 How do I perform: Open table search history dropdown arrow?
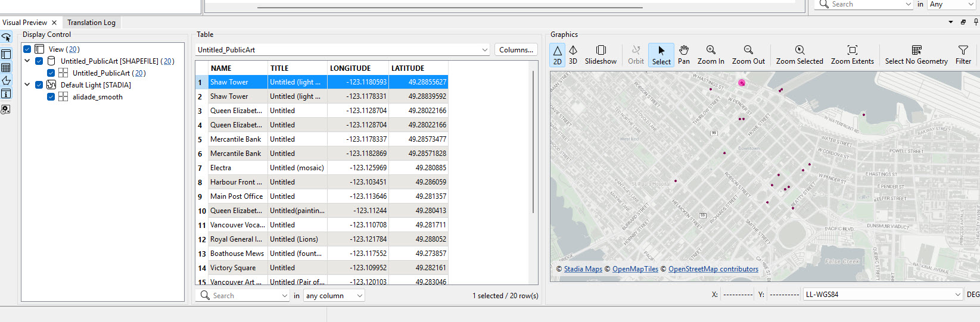(x=285, y=295)
